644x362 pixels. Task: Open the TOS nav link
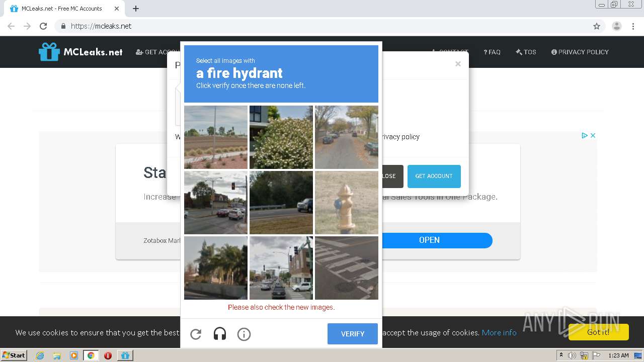[x=526, y=52]
